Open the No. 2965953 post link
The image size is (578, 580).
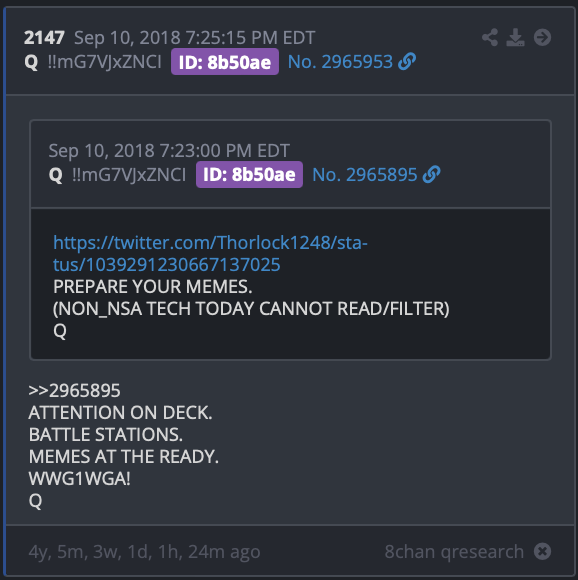click(x=340, y=61)
